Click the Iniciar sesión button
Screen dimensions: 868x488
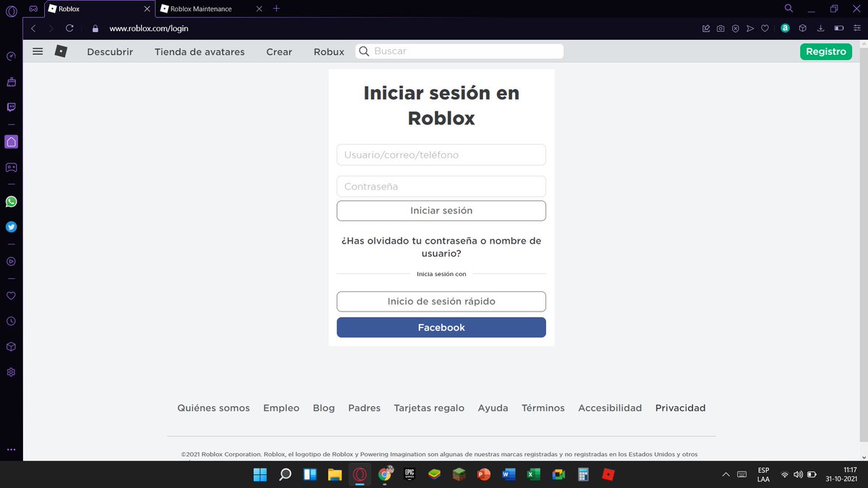tap(441, 210)
